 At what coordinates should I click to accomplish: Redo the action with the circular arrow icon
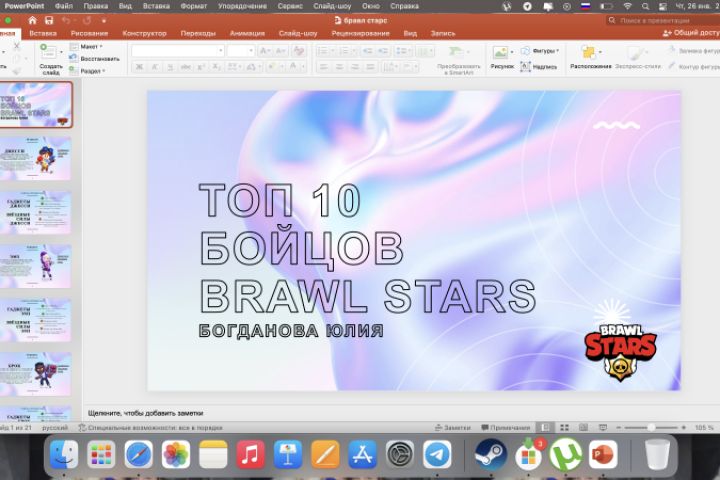[x=87, y=20]
